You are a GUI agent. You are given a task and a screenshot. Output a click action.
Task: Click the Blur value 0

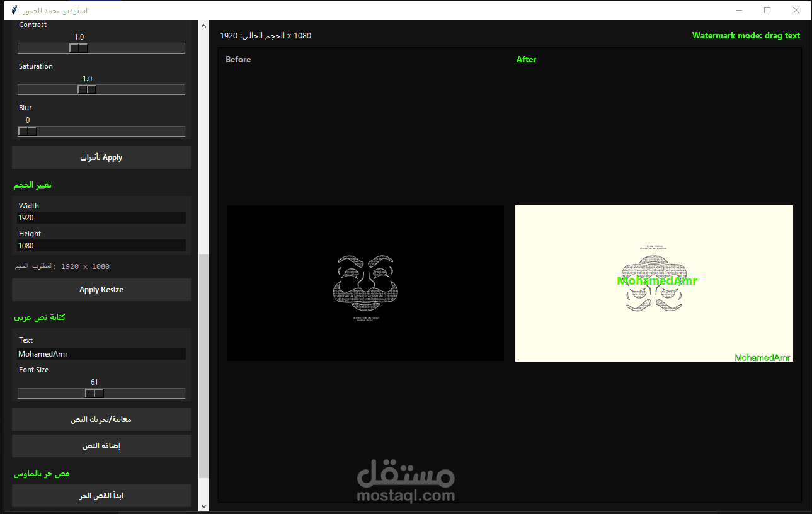28,120
